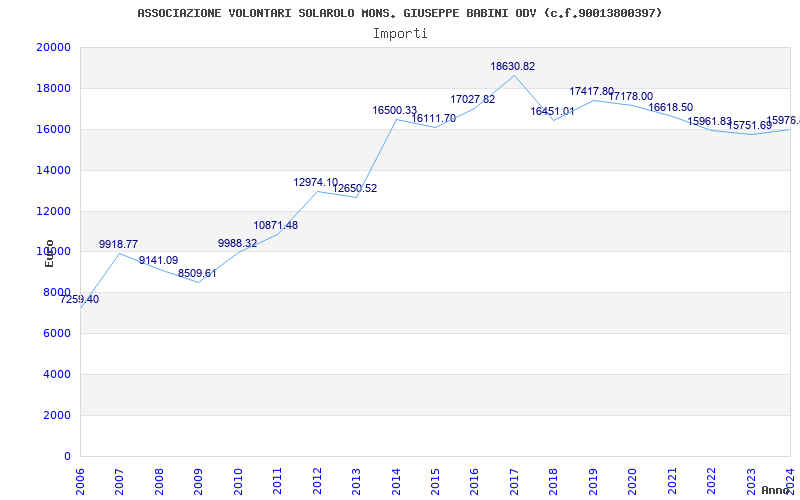Click the 12650.52 data label

point(355,188)
